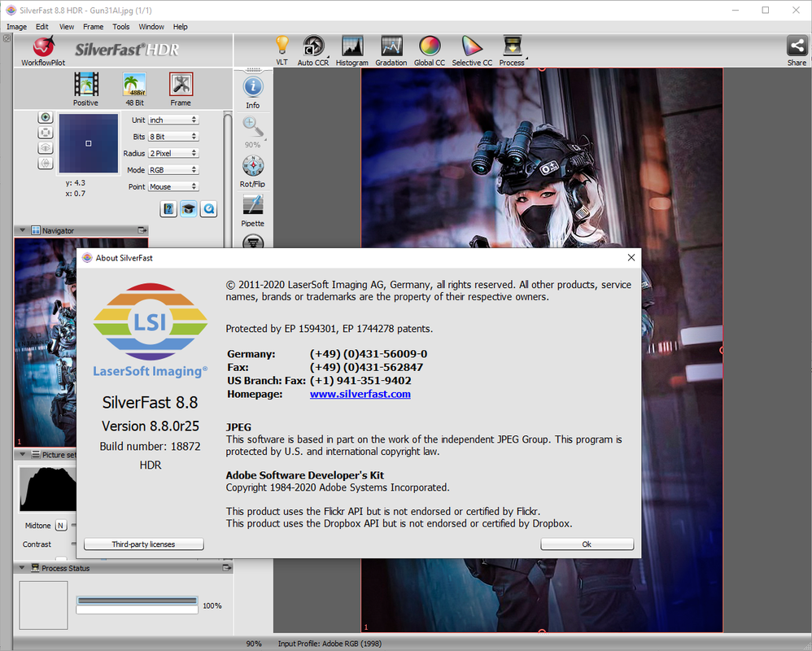The height and width of the screenshot is (651, 812).
Task: Open the Bits 8 Bit dropdown
Action: [x=173, y=136]
